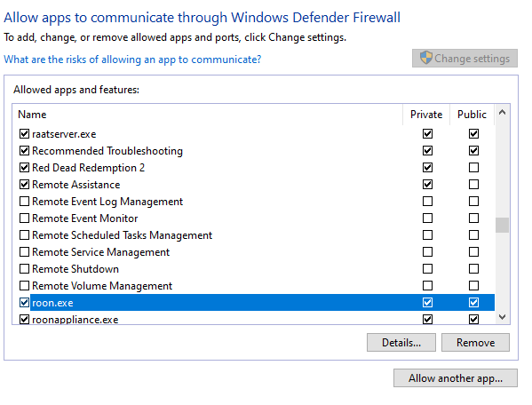The width and height of the screenshot is (532, 405).
Task: Check Private for Remote Volume Management
Action: [427, 285]
